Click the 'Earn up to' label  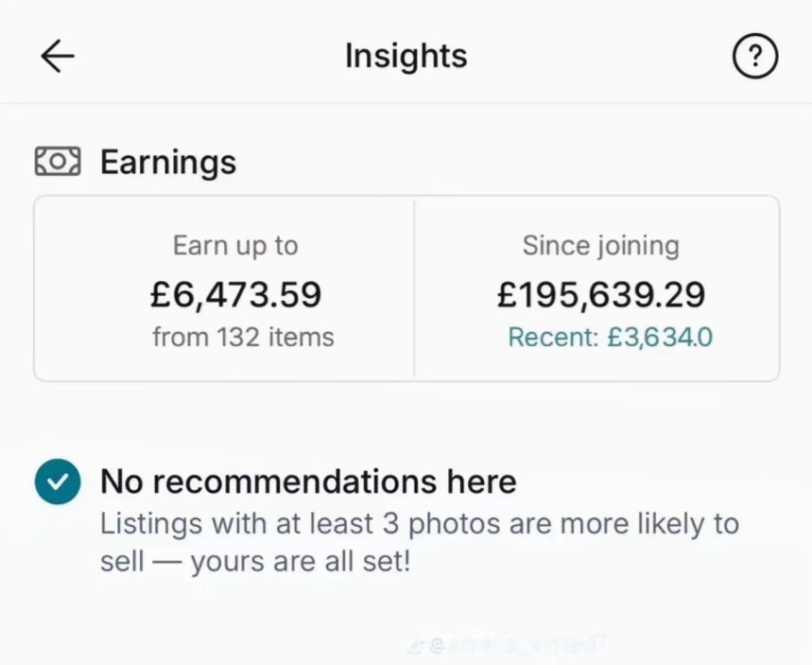pyautogui.click(x=235, y=246)
